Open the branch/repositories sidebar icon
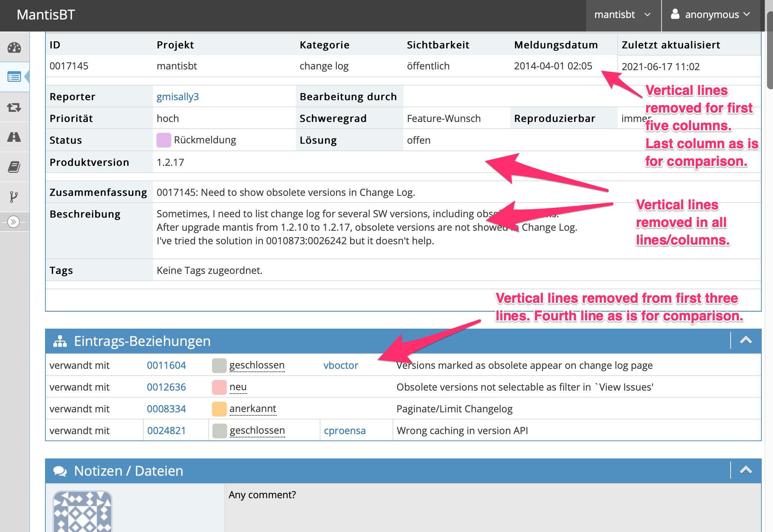The height and width of the screenshot is (532, 773). (x=14, y=197)
